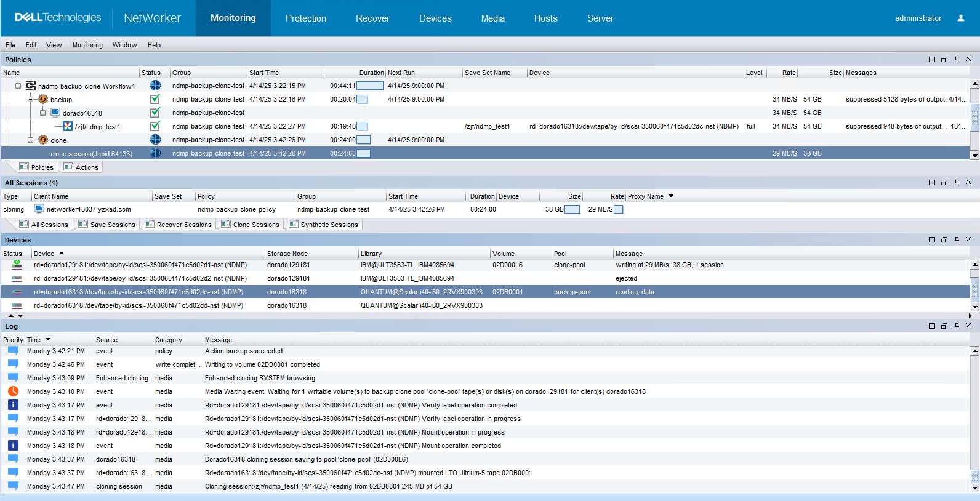
Task: Click status icon of the idle dorado16318 d02dd-nst device
Action: pos(17,305)
